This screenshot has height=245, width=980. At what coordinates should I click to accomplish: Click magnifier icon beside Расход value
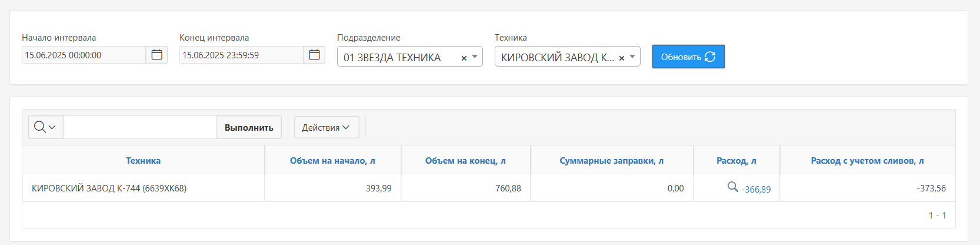[x=732, y=187]
